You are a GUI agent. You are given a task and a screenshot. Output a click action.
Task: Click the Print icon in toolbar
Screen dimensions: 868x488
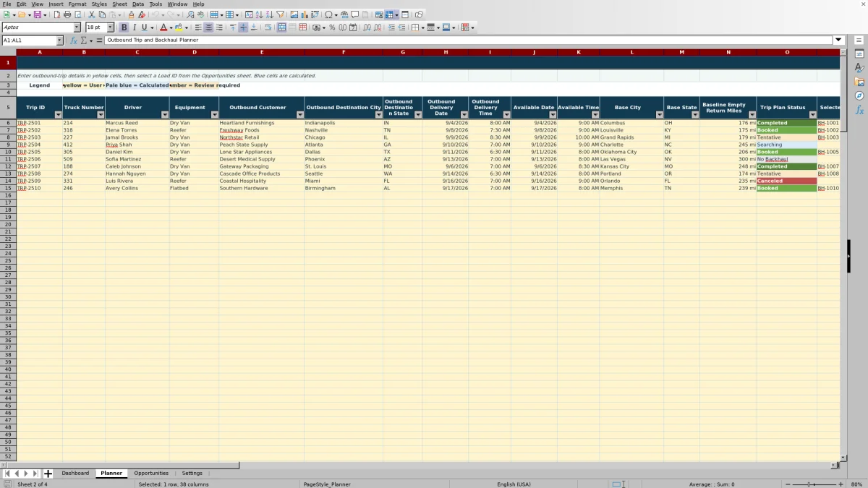click(67, 14)
